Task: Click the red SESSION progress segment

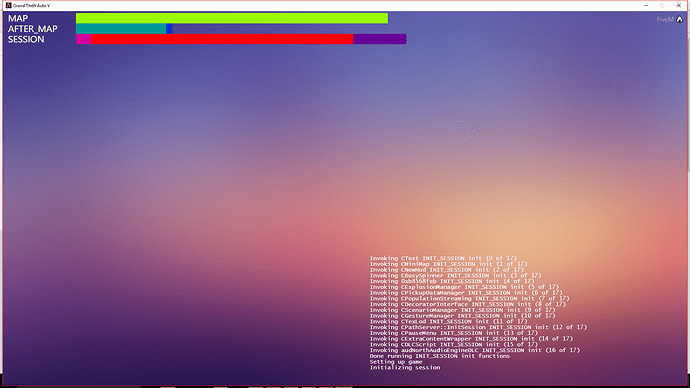Action: [x=222, y=39]
